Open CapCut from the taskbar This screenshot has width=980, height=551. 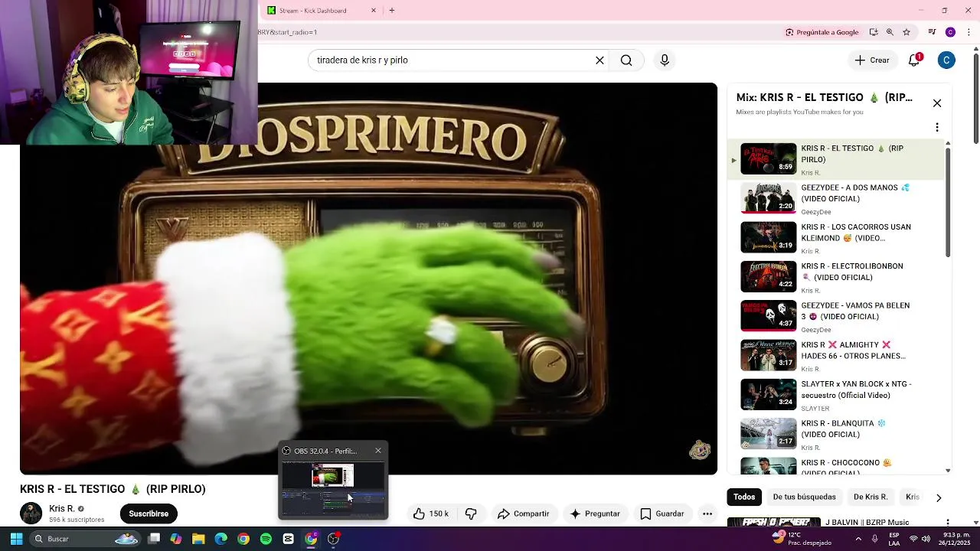click(x=288, y=539)
